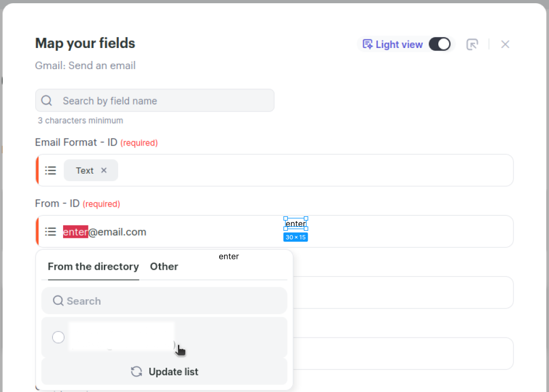Toggle the Light view switch
549x392 pixels.
pos(439,44)
